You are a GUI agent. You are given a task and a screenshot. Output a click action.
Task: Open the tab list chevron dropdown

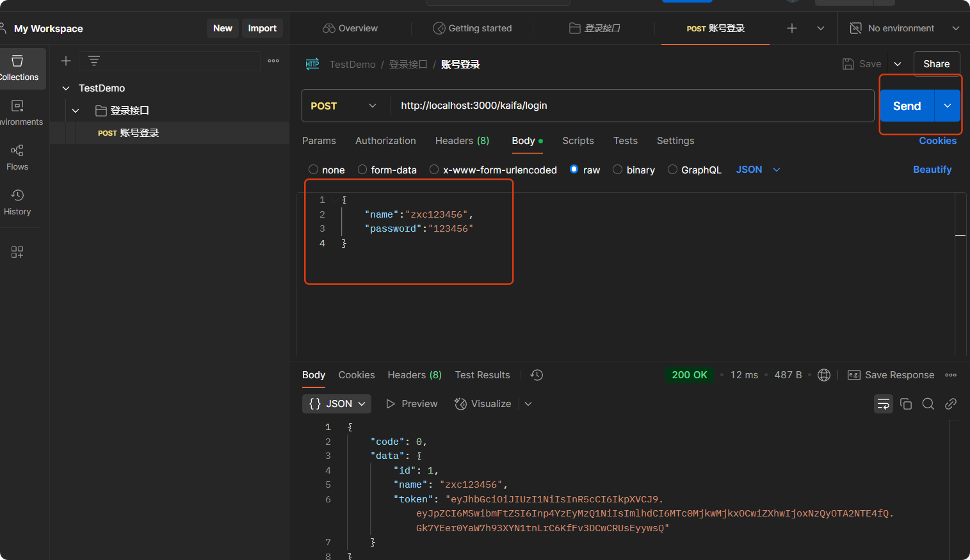coord(821,28)
